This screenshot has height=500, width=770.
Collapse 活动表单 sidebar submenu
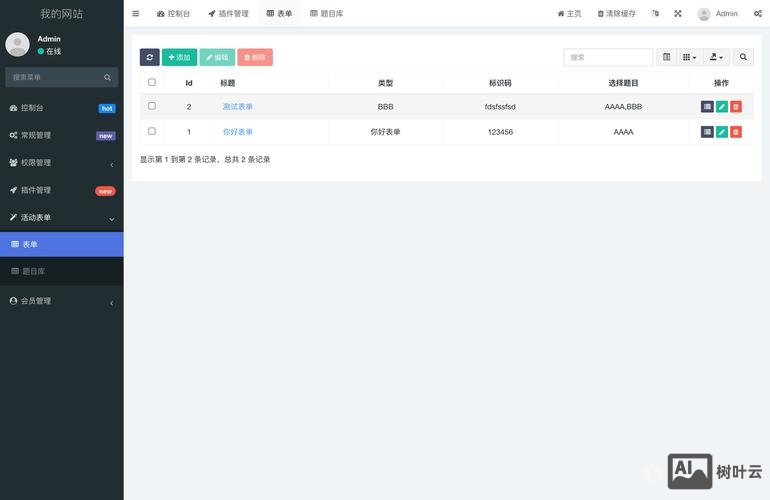point(62,218)
